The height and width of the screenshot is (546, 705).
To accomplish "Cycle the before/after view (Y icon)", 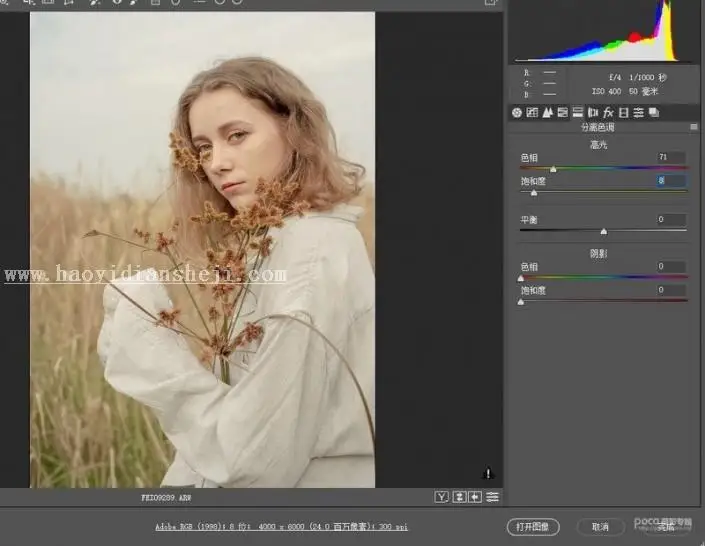I will click(442, 497).
